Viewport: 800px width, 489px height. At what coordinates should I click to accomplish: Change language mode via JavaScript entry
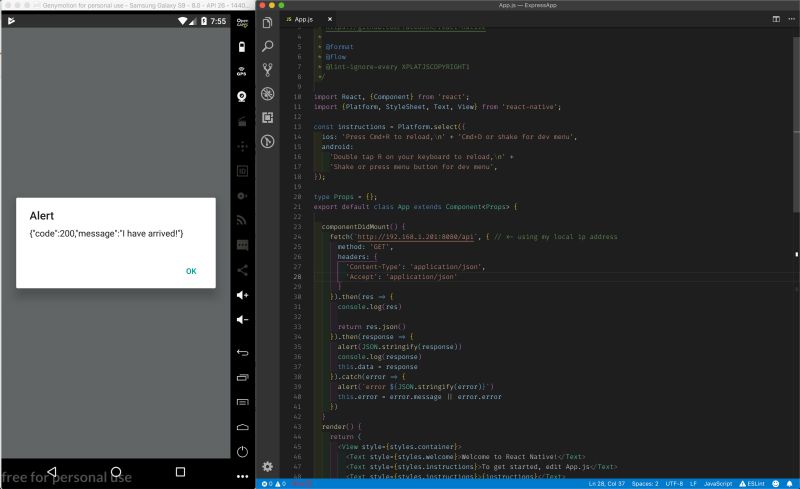click(x=718, y=483)
